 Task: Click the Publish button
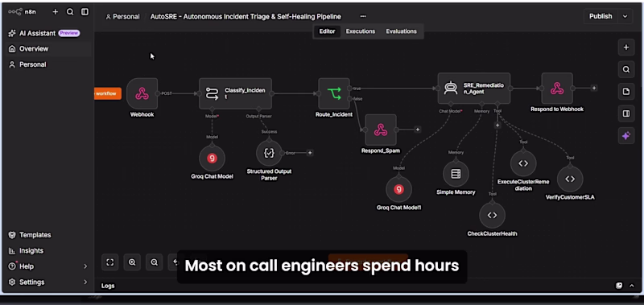pos(601,16)
